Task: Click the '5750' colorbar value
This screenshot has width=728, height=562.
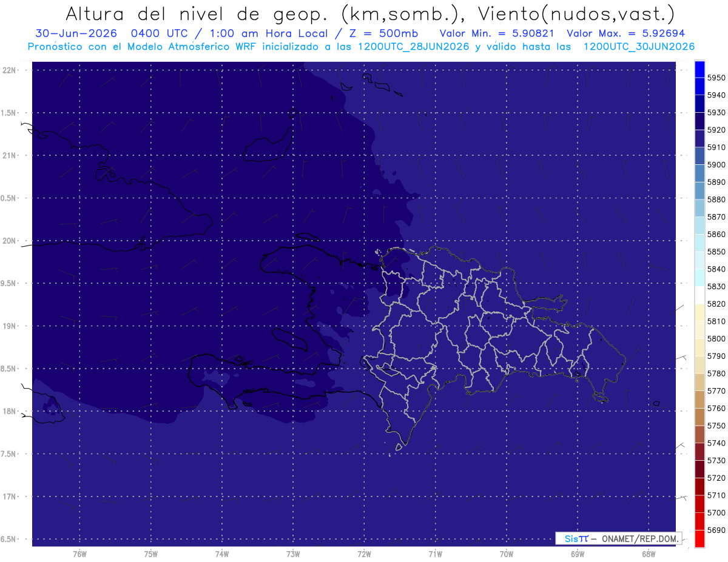Action: tap(716, 426)
